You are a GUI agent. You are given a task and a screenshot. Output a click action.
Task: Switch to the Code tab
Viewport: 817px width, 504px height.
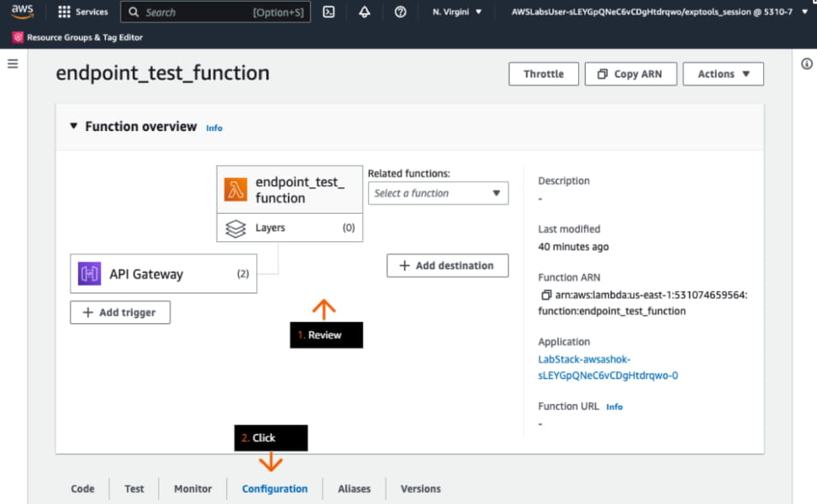coord(83,489)
